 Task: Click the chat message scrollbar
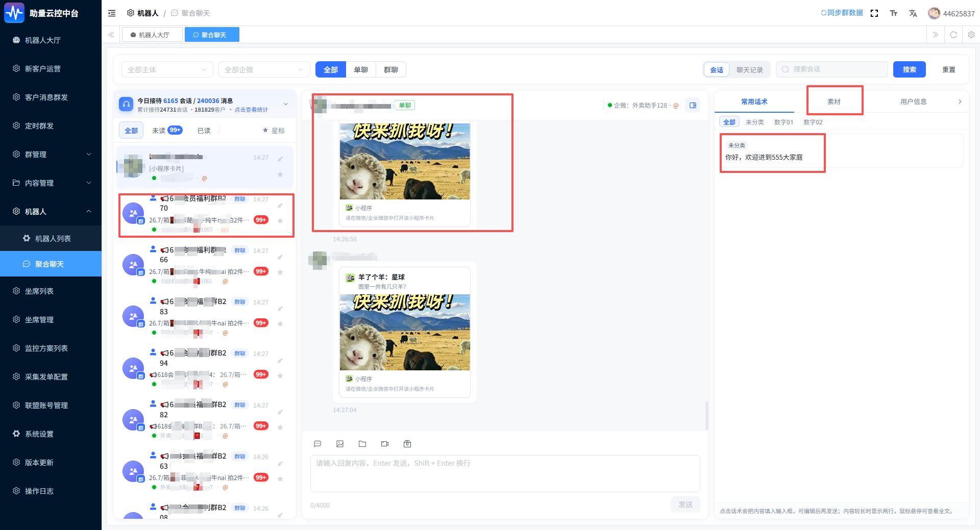[x=706, y=416]
